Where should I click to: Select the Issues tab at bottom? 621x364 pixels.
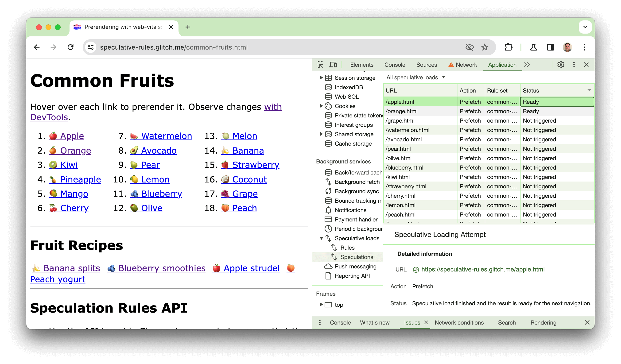point(412,322)
